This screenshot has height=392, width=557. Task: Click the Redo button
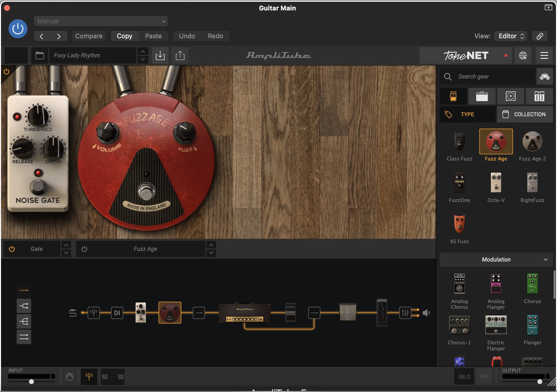coord(215,36)
